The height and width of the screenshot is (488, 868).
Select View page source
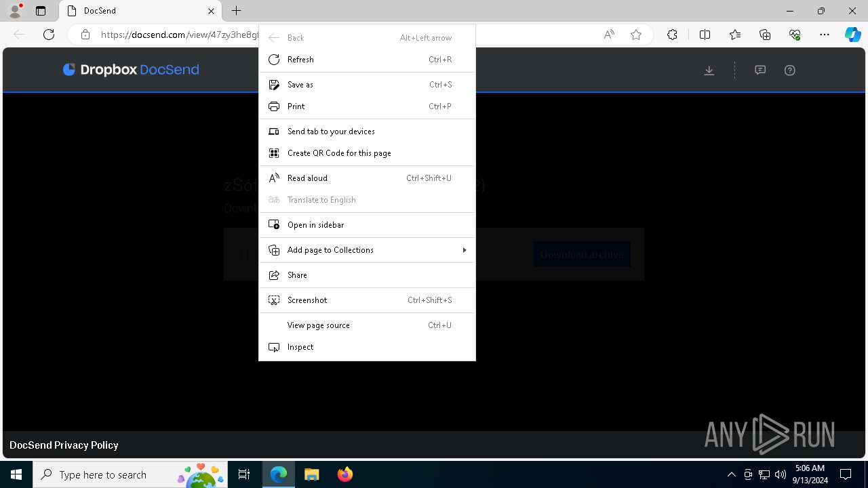(367, 325)
